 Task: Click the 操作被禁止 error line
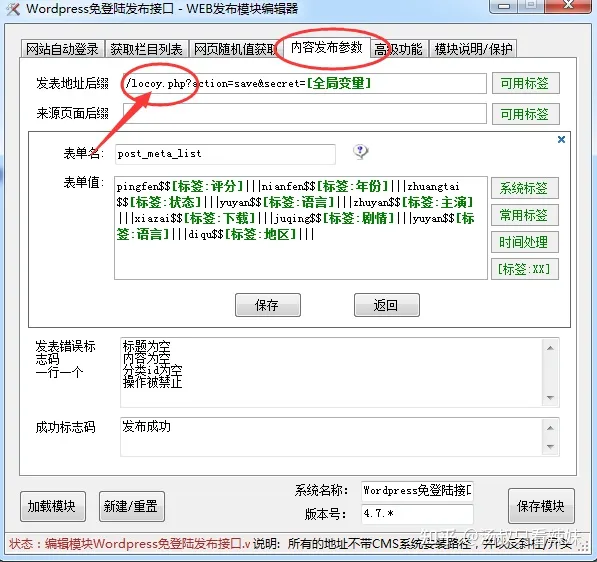[152, 382]
